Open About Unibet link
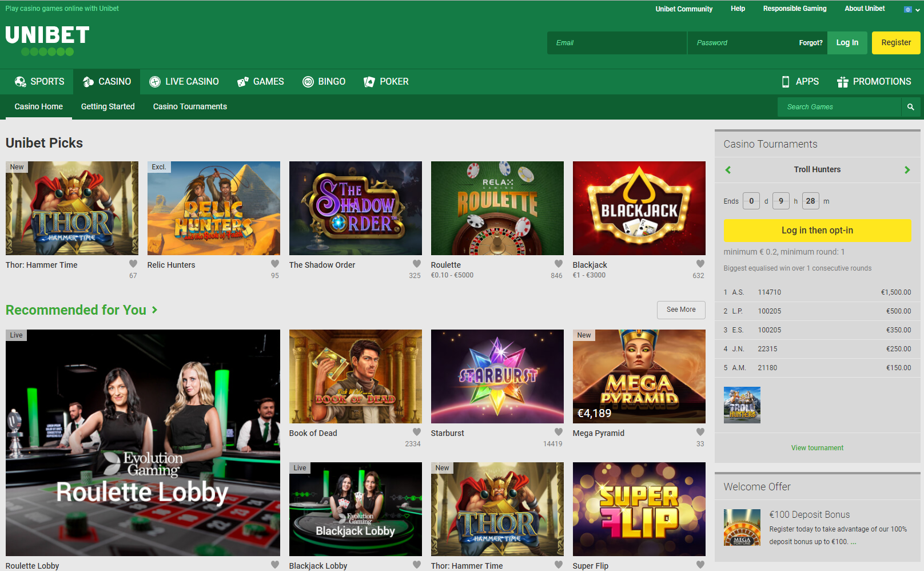Viewport: 924px width, 571px height. (865, 9)
